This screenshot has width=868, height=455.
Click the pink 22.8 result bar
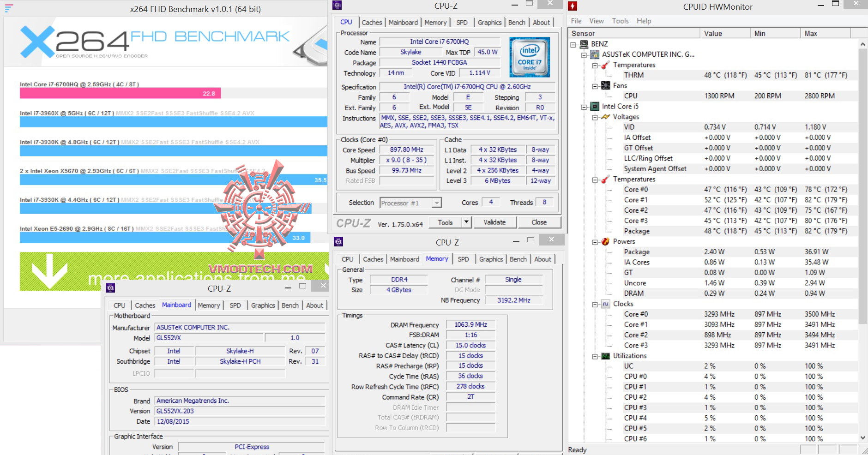[120, 93]
